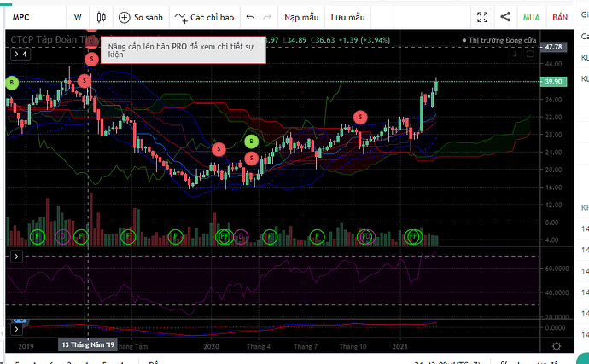Click the red S marker near start of 2020
Screen dimensions: 589x364
pyautogui.click(x=219, y=149)
